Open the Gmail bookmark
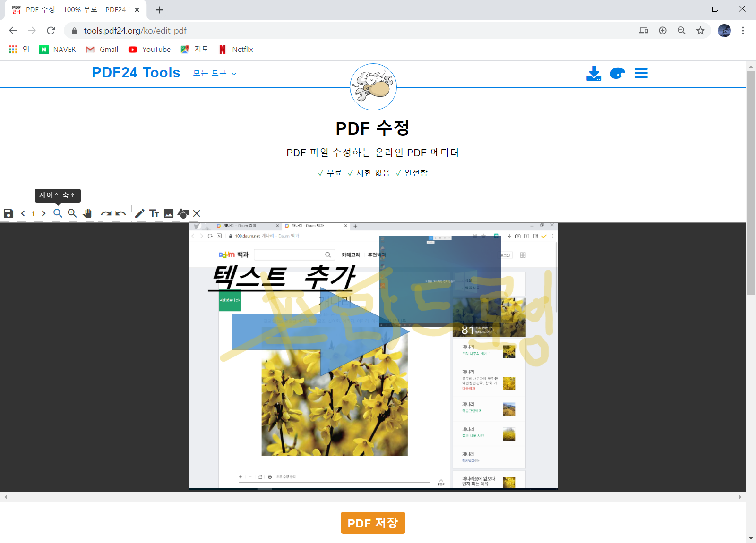This screenshot has height=543, width=756. tap(102, 50)
